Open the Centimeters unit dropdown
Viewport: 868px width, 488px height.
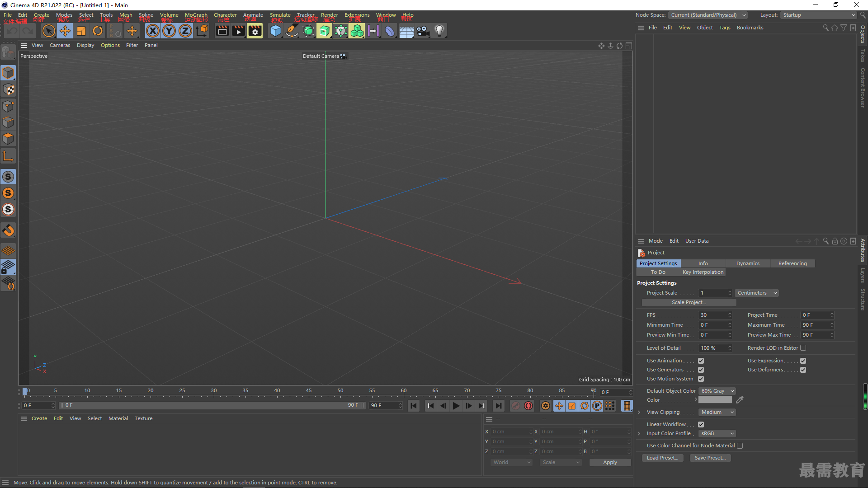tap(757, 293)
